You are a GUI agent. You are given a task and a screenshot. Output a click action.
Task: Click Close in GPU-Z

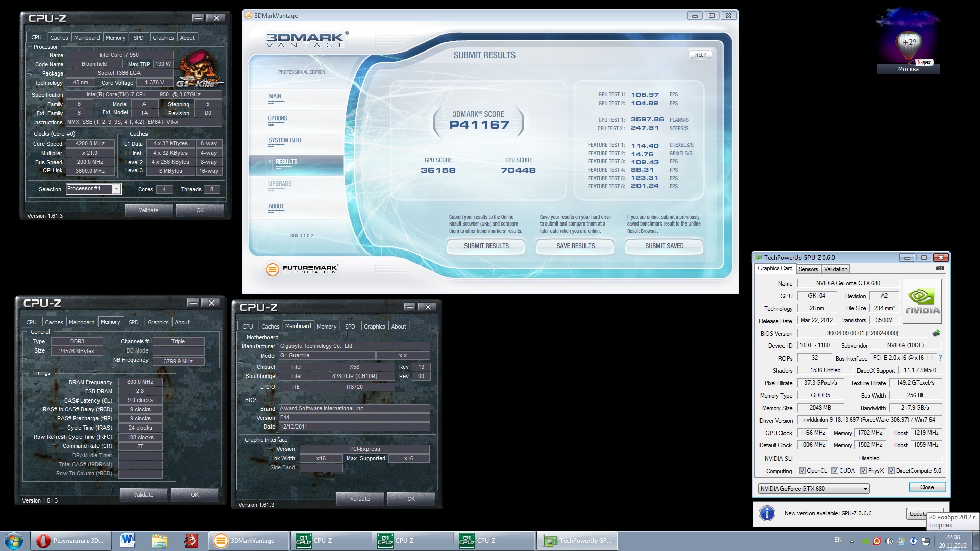pyautogui.click(x=927, y=487)
